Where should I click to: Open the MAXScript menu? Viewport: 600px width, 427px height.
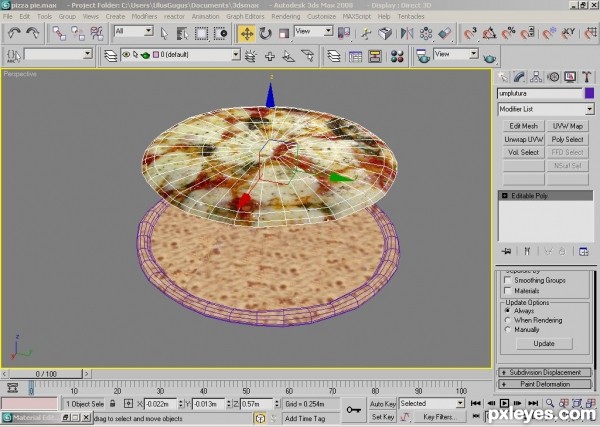[357, 16]
